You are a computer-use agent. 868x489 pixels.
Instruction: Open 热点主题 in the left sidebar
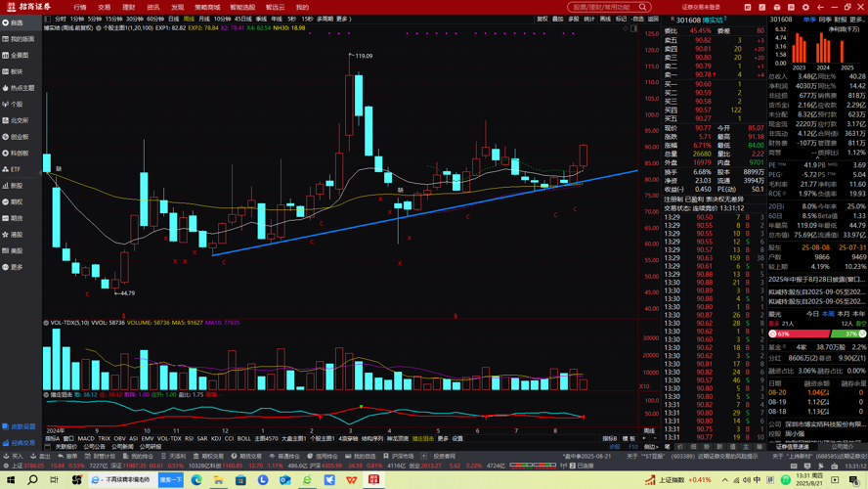[x=18, y=88]
